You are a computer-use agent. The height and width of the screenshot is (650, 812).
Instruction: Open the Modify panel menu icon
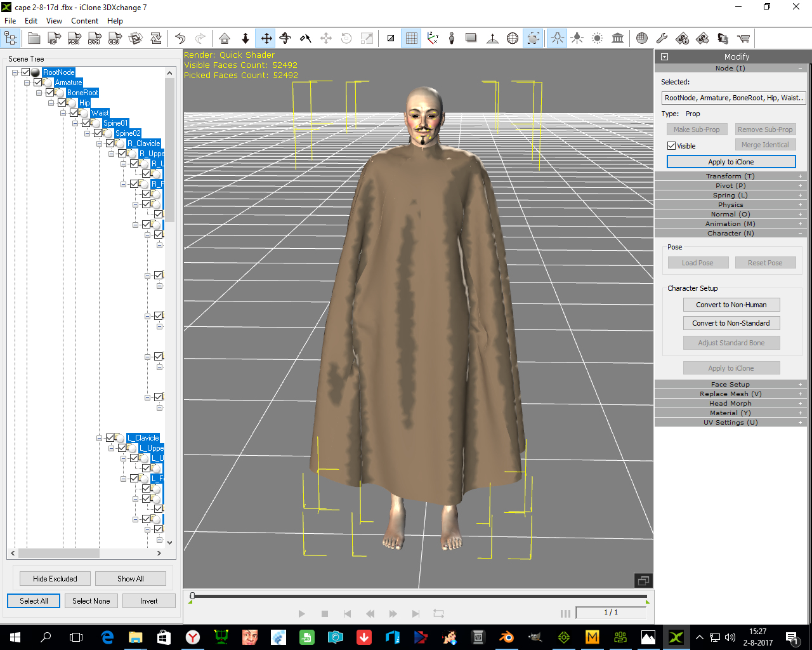point(664,56)
